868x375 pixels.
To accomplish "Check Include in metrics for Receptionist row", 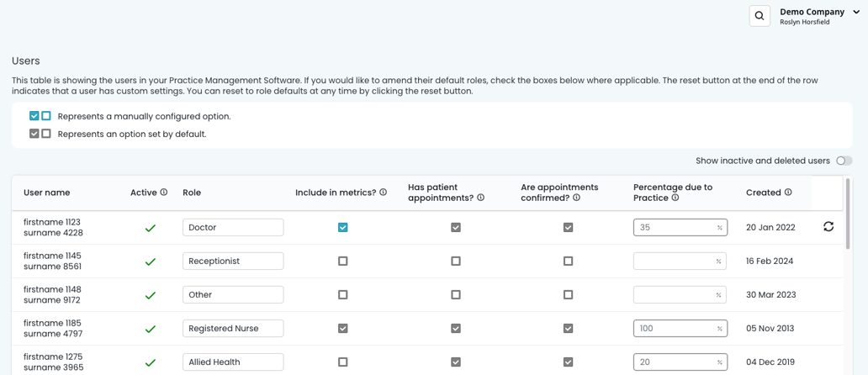I will [342, 261].
